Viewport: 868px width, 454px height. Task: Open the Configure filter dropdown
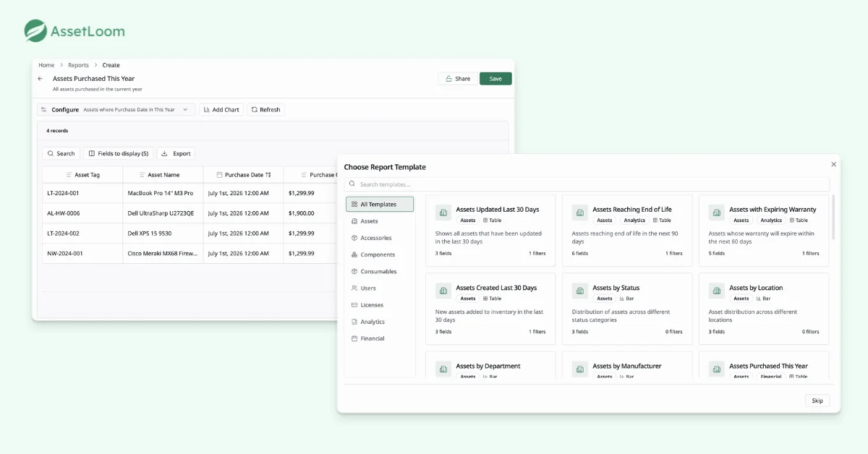(x=116, y=110)
